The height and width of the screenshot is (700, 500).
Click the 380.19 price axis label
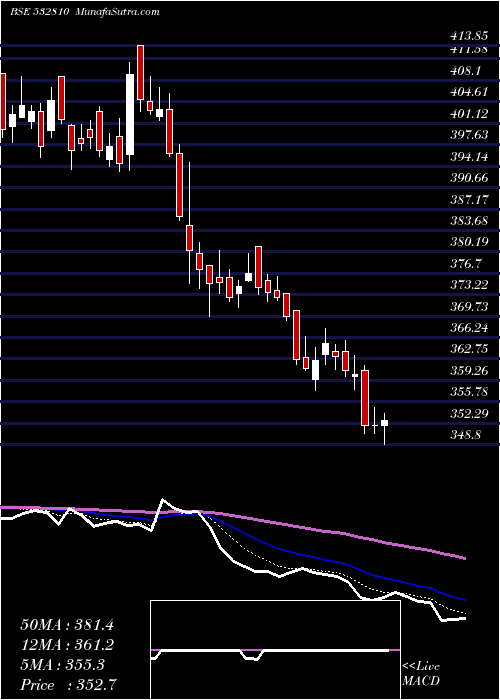469,242
